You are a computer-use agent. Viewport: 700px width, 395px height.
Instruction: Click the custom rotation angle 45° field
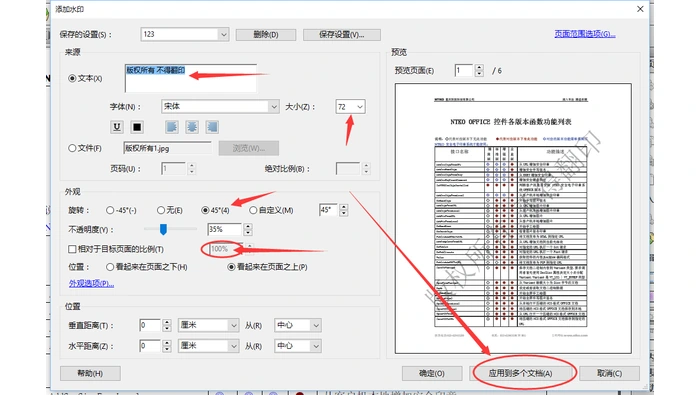coord(328,210)
